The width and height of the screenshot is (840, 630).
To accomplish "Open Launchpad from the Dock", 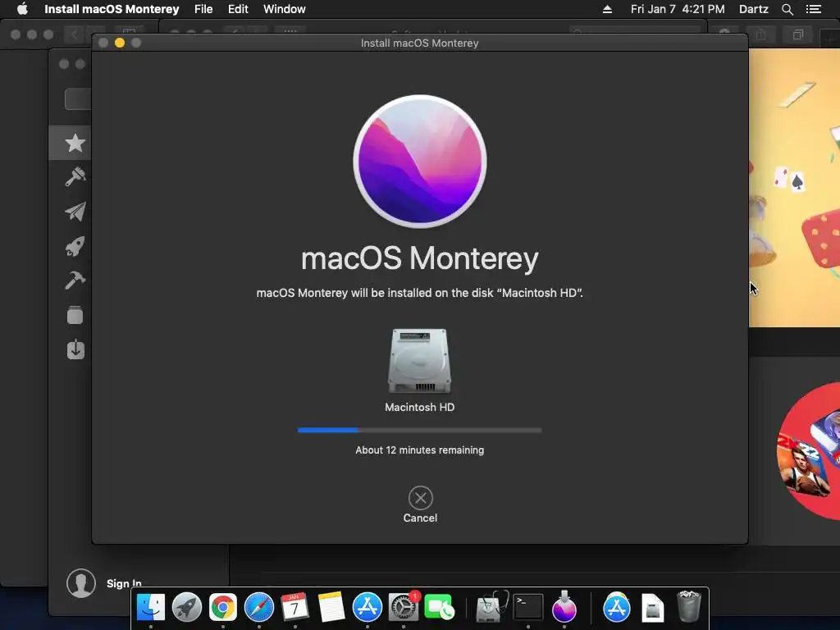I will pyautogui.click(x=187, y=608).
